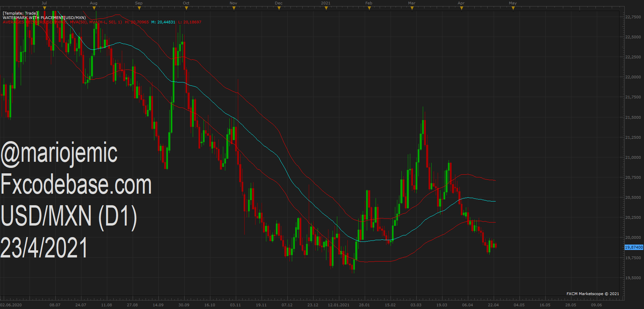The height and width of the screenshot is (309, 644).
Task: Select the Oct month marker on the top timeline
Action: click(x=186, y=3)
